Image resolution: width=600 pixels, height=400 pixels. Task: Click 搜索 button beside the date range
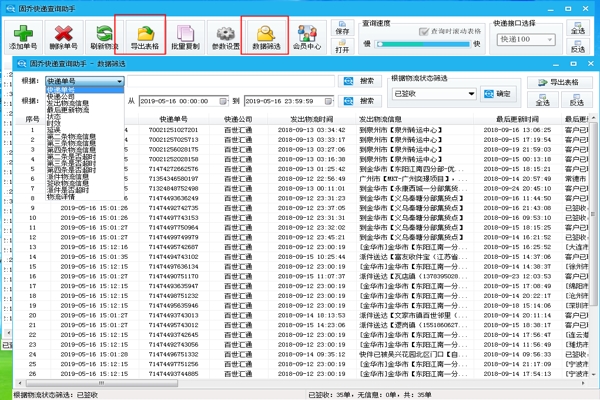point(360,101)
